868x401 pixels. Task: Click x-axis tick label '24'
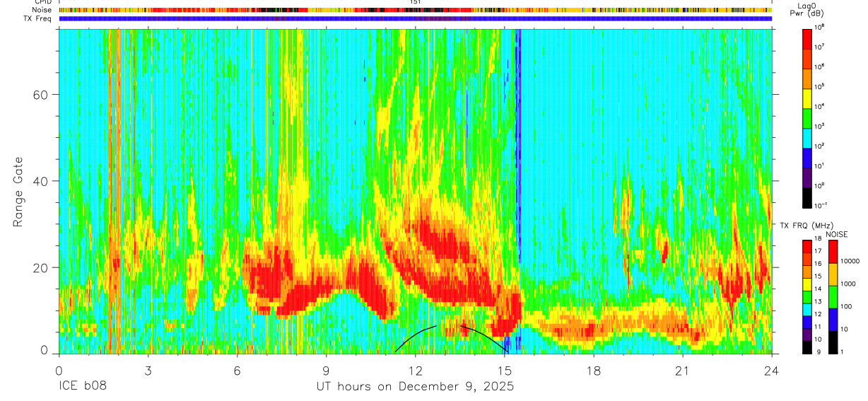(x=772, y=371)
